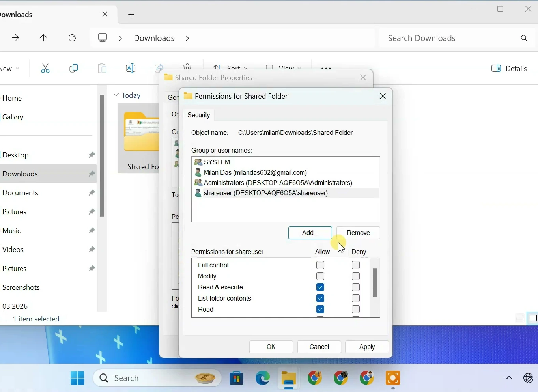Confirm permissions with OK

271,347
